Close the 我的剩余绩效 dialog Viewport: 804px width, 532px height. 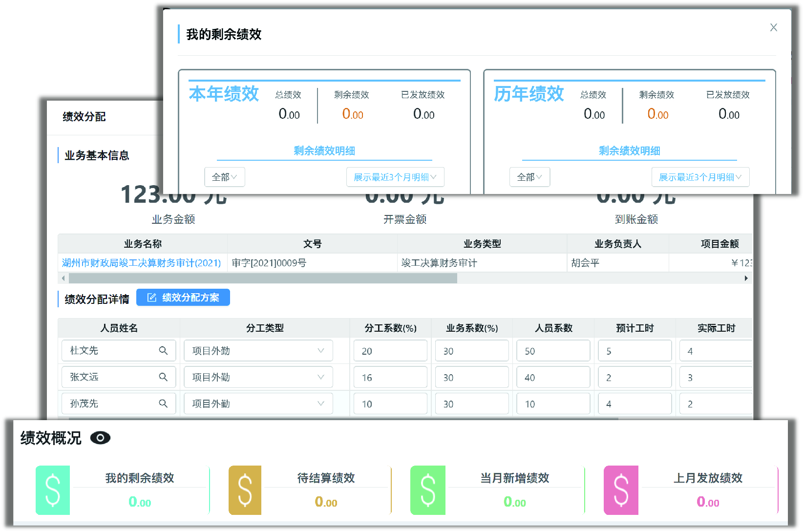(x=773, y=28)
